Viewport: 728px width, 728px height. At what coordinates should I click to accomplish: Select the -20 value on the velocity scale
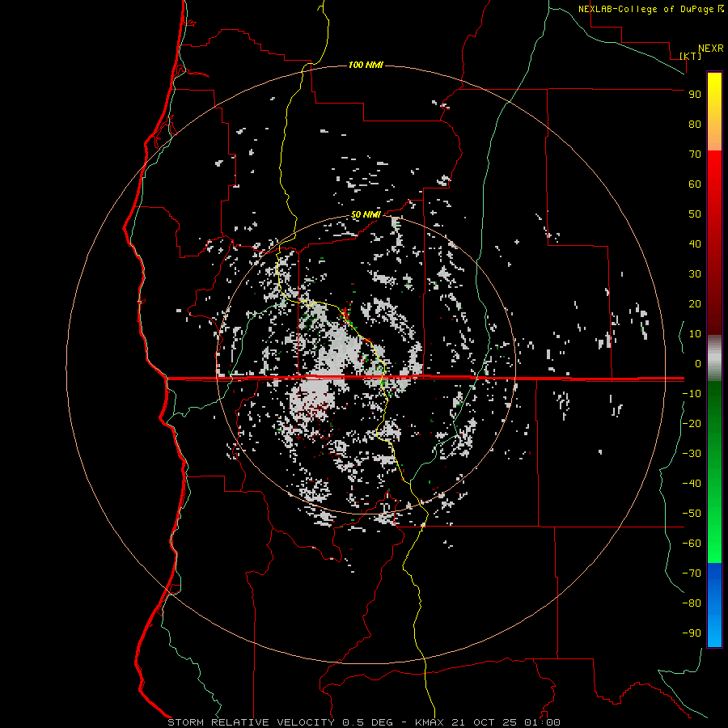pyautogui.click(x=692, y=423)
